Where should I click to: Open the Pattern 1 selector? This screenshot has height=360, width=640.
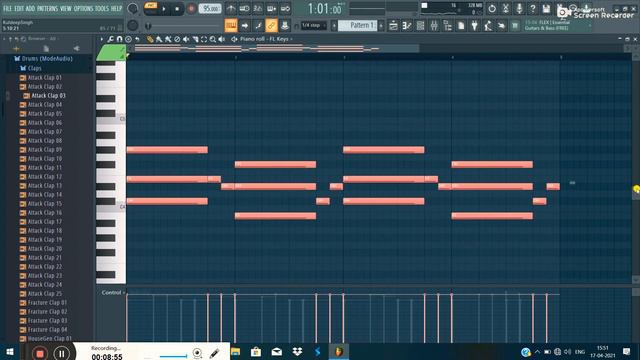point(359,25)
